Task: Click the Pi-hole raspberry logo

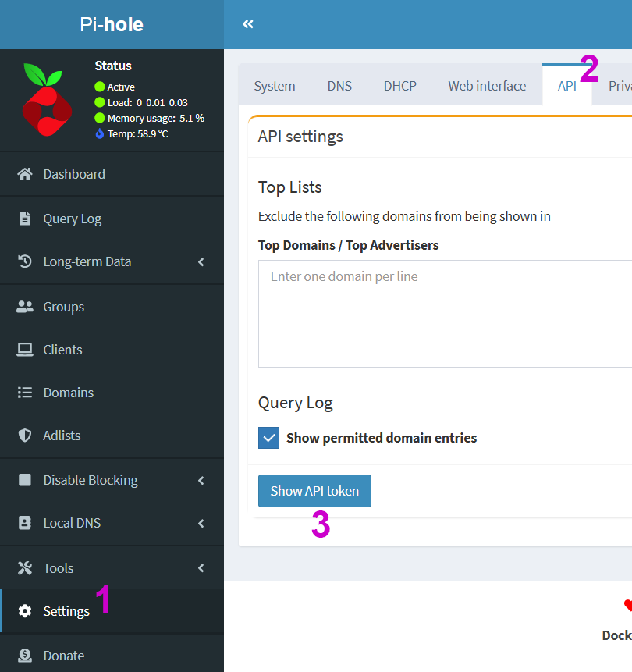Action: [x=47, y=99]
